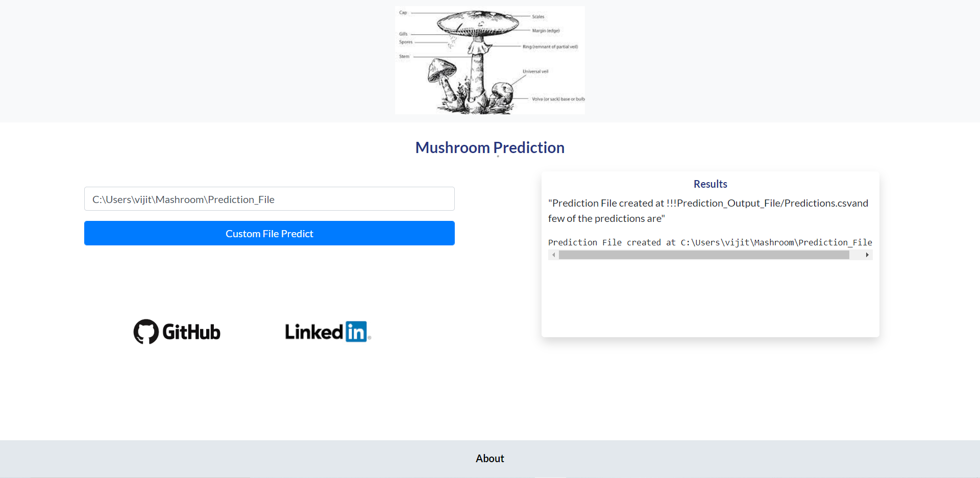
Task: Select the prediction output message text
Action: 708,211
